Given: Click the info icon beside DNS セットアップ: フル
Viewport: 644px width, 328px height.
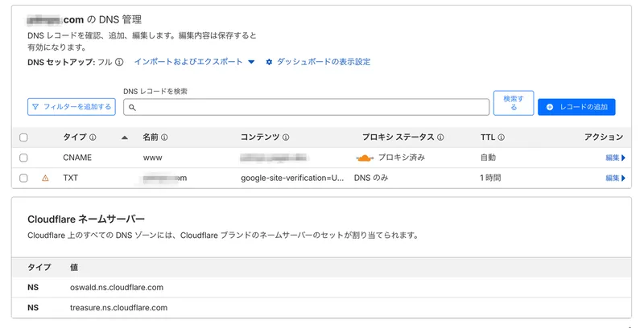Looking at the screenshot, I should (x=119, y=62).
